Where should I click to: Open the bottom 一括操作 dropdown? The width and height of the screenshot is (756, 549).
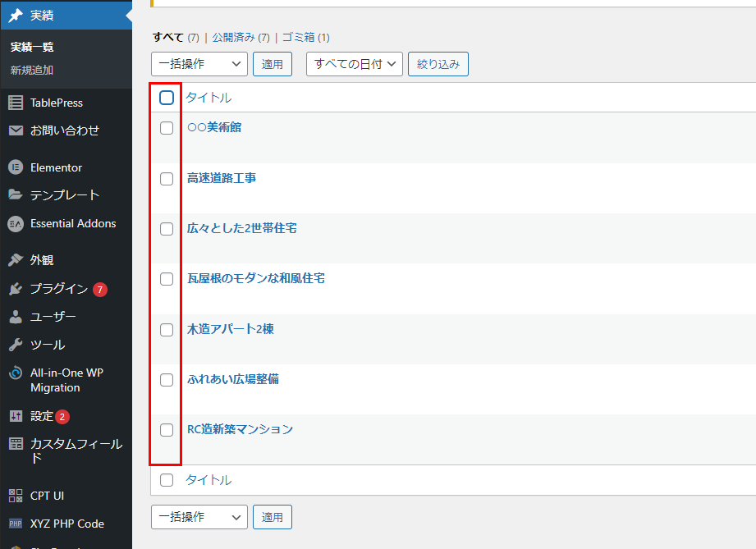[x=199, y=517]
